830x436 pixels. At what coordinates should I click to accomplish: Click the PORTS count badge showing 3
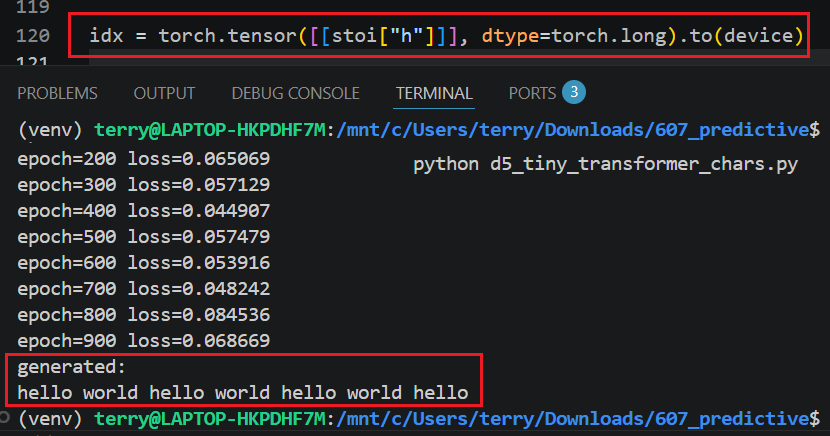[574, 92]
